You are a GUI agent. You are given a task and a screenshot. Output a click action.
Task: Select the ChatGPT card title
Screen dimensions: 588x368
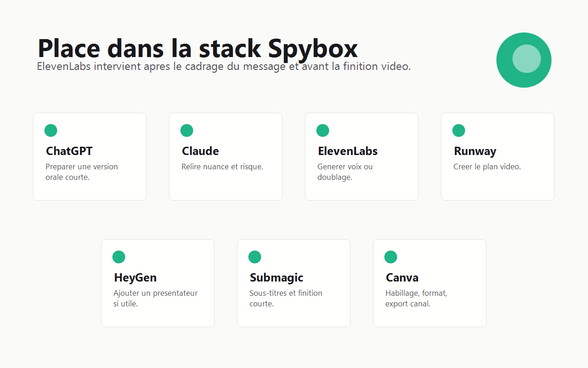click(x=69, y=151)
